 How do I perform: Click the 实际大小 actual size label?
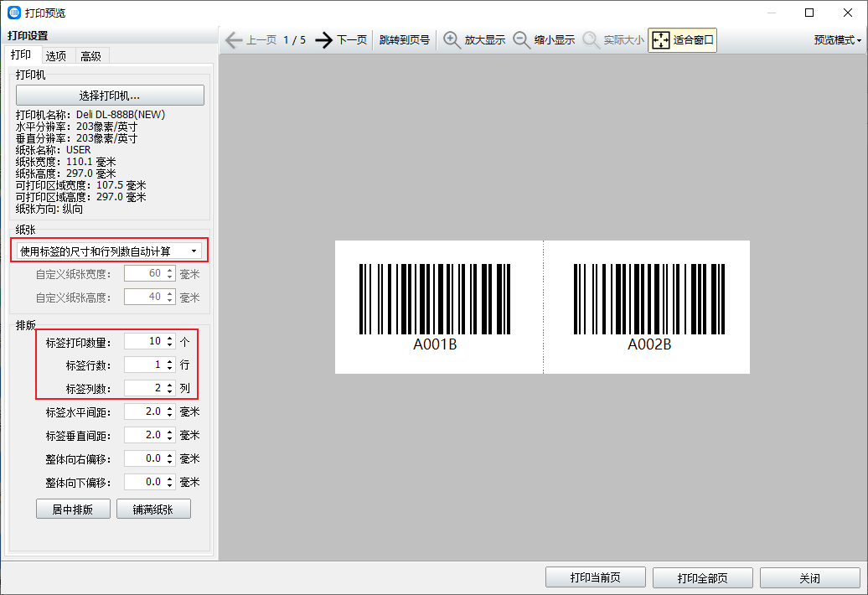click(x=624, y=40)
